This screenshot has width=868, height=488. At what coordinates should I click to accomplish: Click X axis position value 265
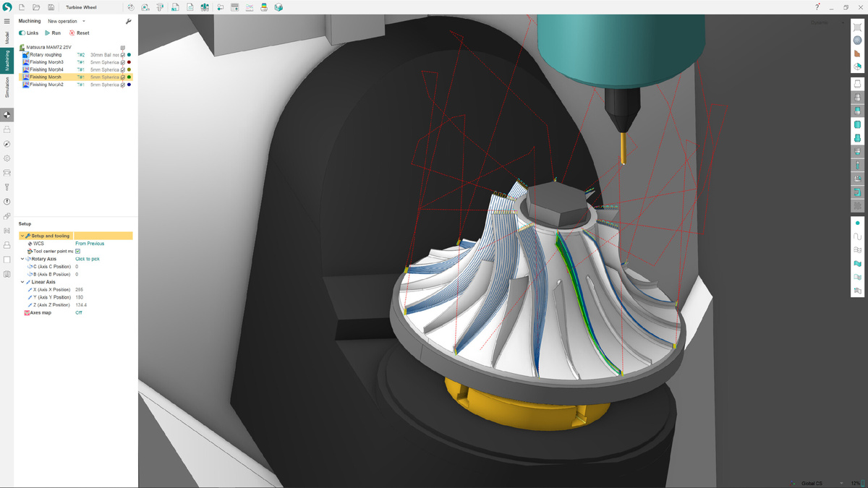pos(79,290)
